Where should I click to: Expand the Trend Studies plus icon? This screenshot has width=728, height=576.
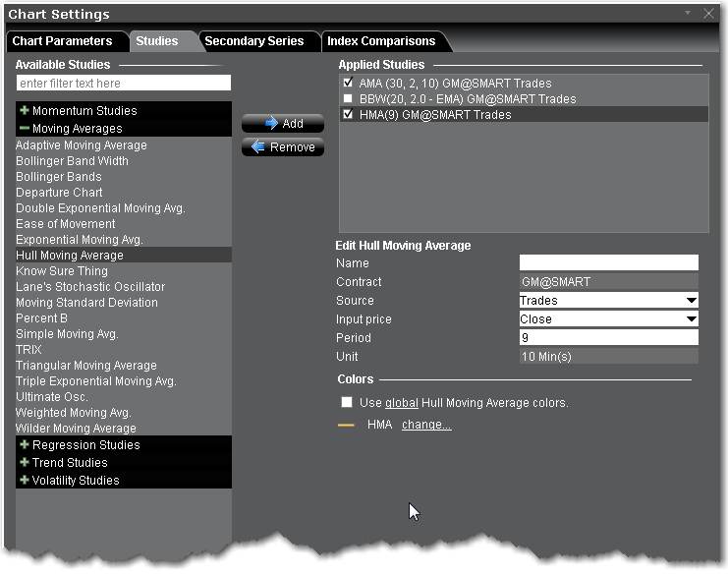click(x=25, y=463)
